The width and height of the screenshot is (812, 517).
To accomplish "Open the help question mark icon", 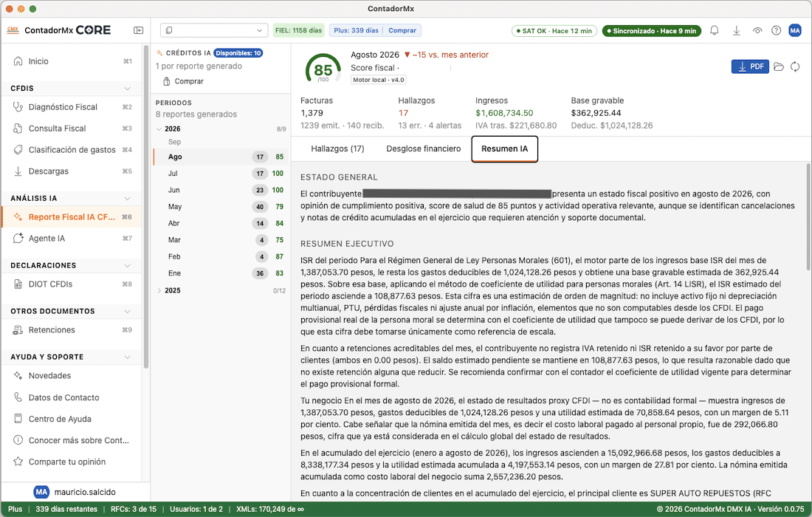I will pos(776,30).
